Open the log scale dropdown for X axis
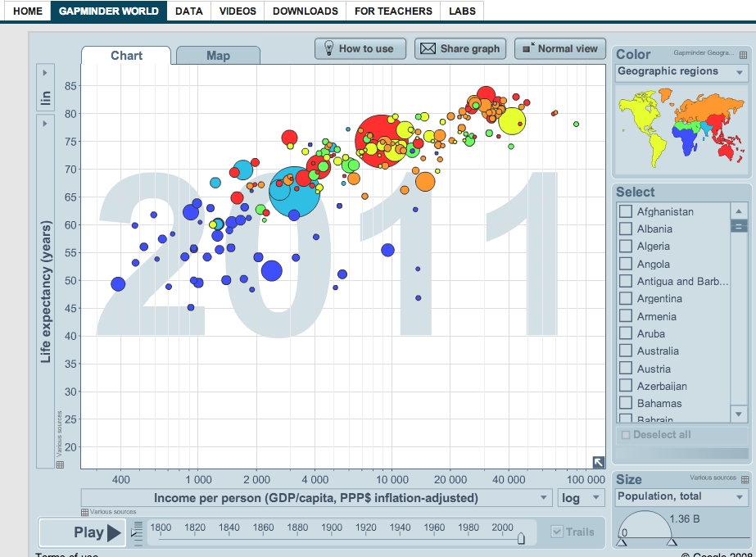The height and width of the screenshot is (557, 756). click(x=581, y=498)
